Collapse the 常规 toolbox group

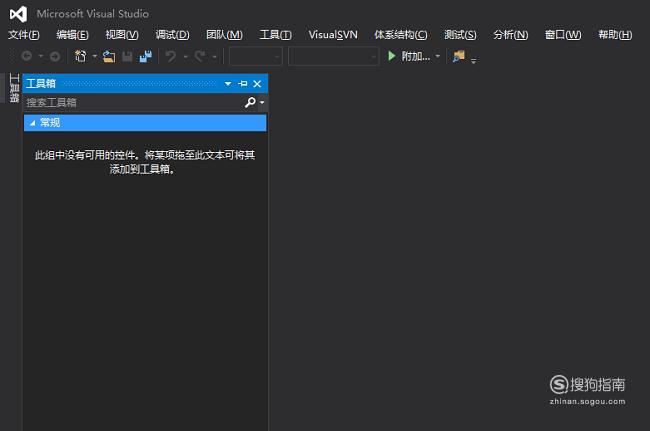click(33, 123)
